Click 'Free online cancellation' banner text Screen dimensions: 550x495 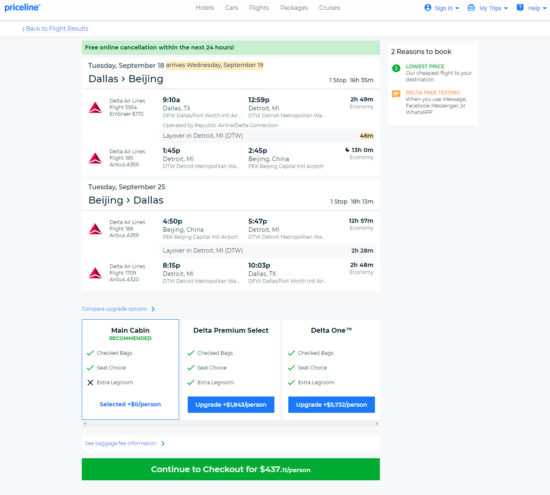pyautogui.click(x=160, y=47)
